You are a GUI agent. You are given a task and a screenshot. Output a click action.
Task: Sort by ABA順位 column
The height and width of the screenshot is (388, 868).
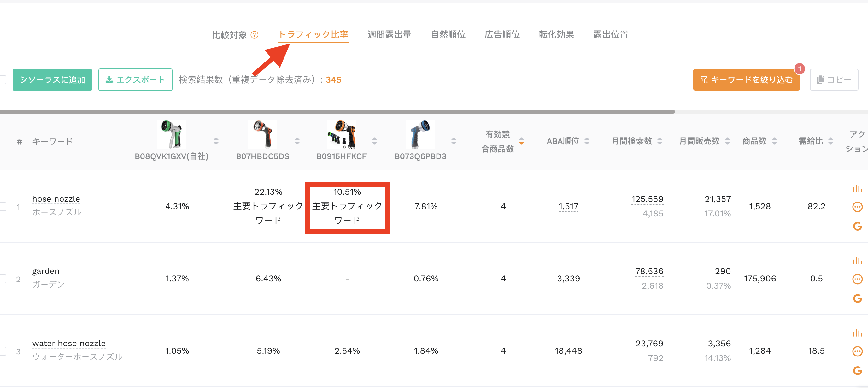tap(587, 141)
